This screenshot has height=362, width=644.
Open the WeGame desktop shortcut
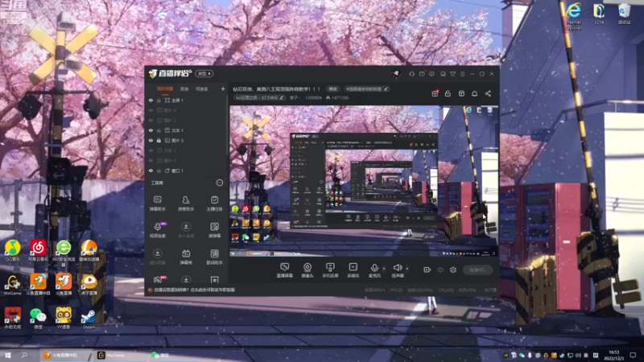click(x=12, y=285)
